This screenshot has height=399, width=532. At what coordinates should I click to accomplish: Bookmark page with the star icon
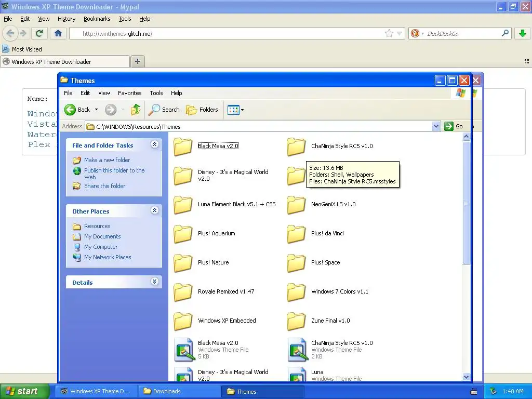389,33
